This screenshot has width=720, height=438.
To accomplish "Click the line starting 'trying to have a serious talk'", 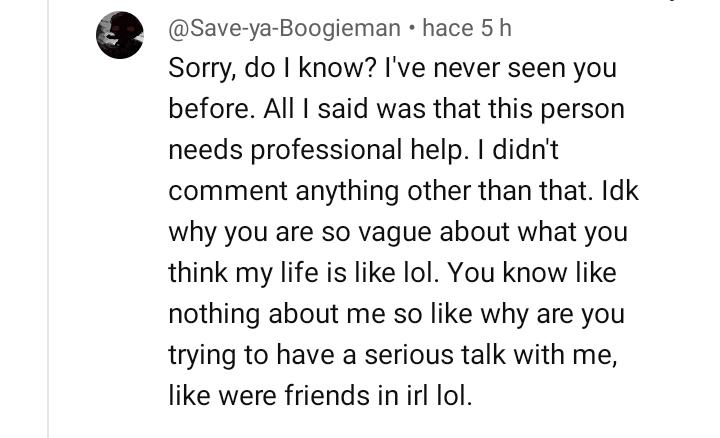I will tap(393, 355).
